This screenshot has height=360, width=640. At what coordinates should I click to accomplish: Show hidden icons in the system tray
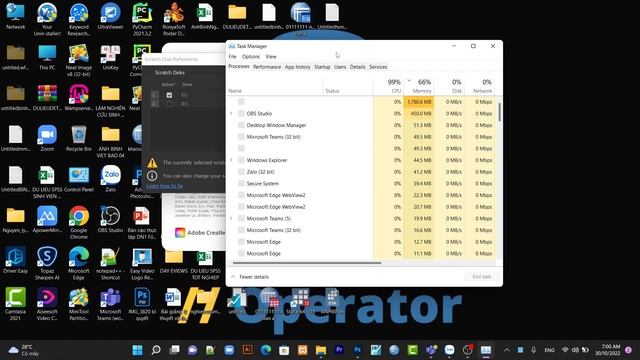pos(507,350)
